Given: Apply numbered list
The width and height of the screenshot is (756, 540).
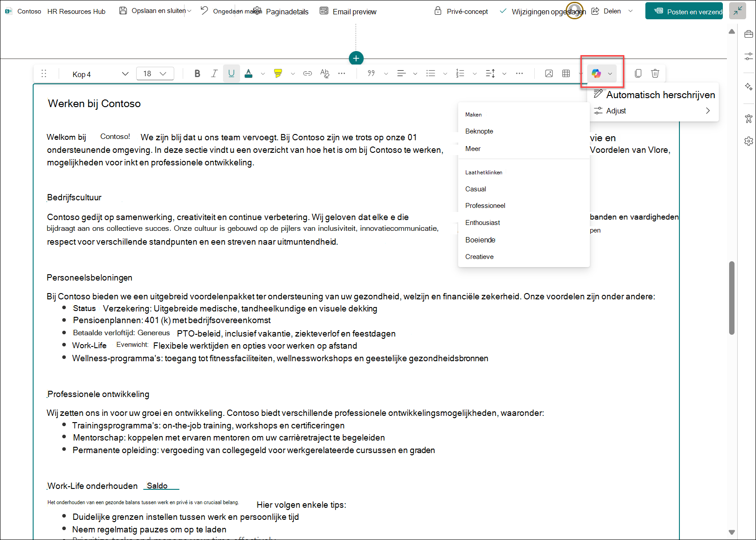Looking at the screenshot, I should point(460,73).
